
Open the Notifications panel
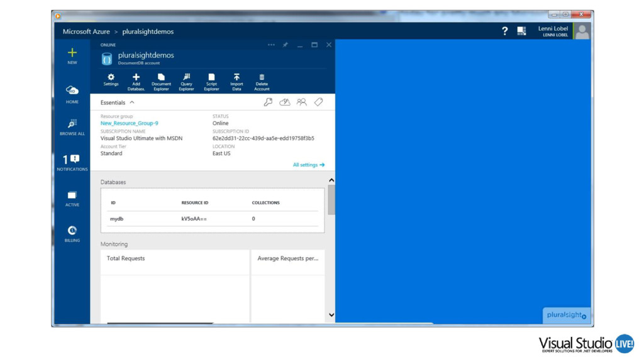(x=72, y=163)
